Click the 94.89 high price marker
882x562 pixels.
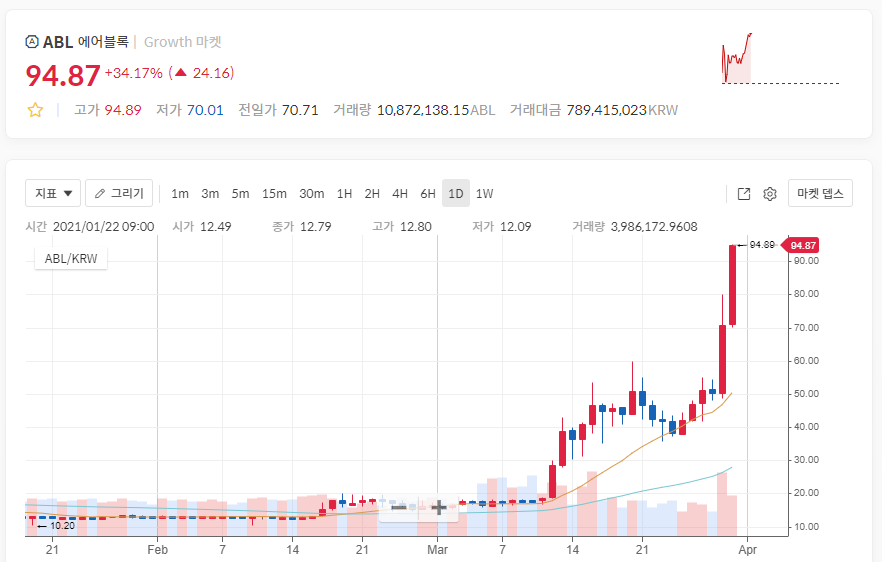(x=757, y=245)
